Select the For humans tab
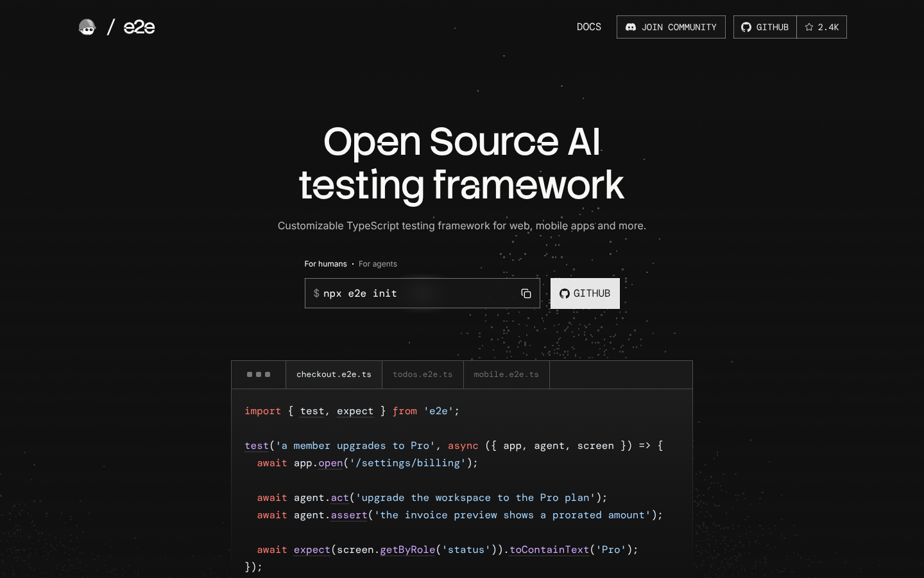This screenshot has width=924, height=578. pyautogui.click(x=325, y=264)
